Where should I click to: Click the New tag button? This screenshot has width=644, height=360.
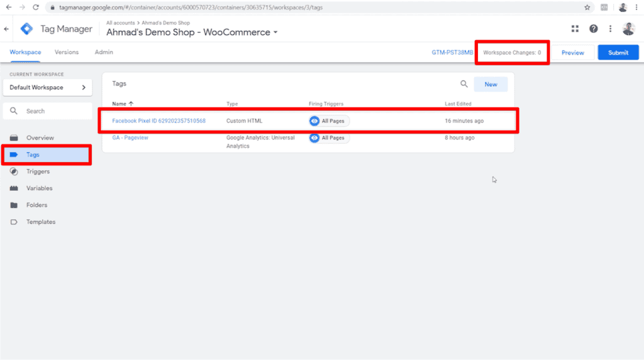point(491,84)
